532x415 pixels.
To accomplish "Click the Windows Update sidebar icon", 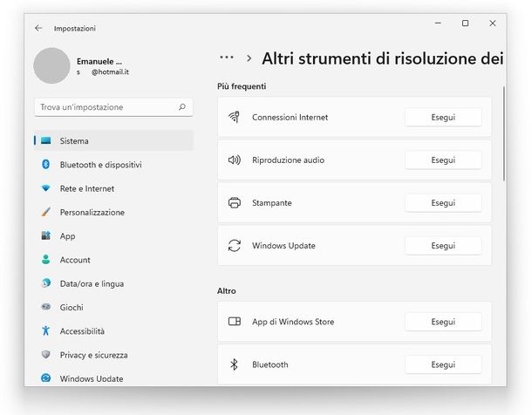I will (x=46, y=378).
